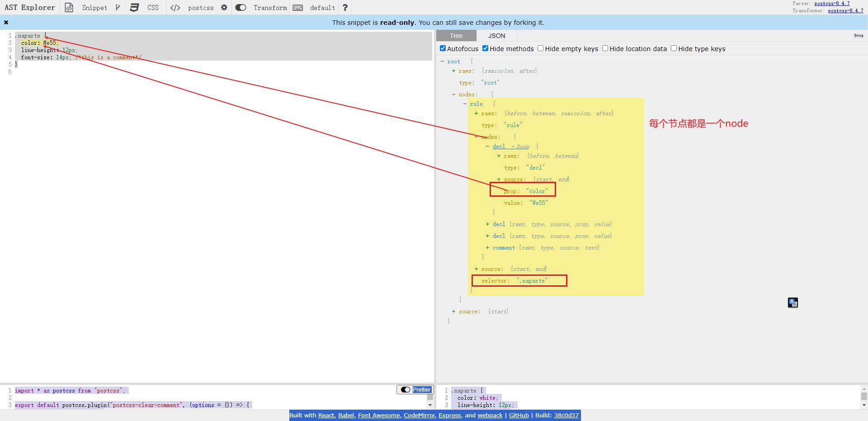Open the Font Awesome footer link
This screenshot has height=421, width=868.
pos(379,415)
